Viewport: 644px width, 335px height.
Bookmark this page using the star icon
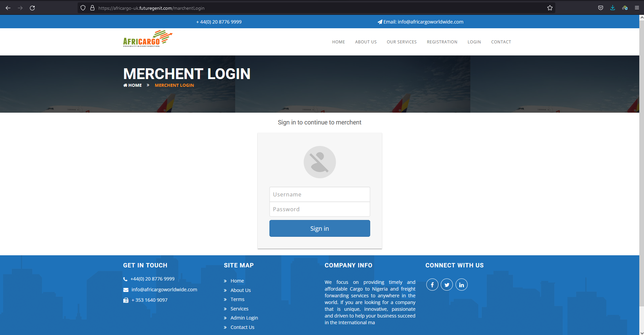(550, 8)
